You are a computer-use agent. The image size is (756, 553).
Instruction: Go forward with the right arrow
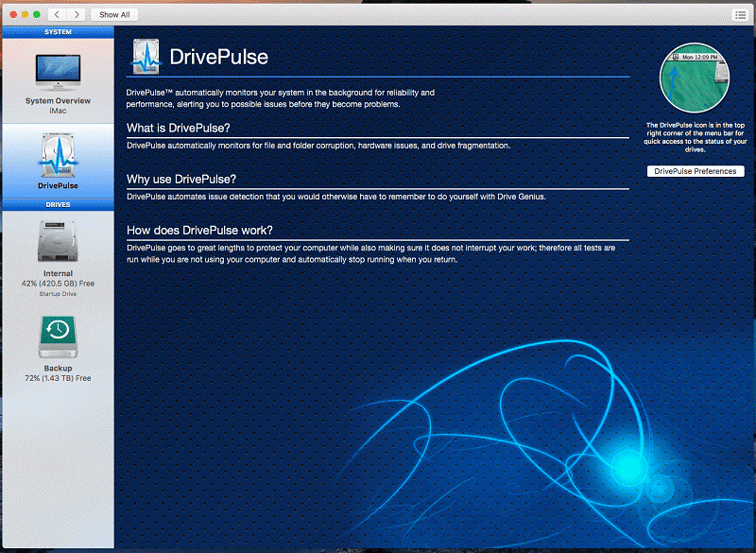click(x=77, y=14)
